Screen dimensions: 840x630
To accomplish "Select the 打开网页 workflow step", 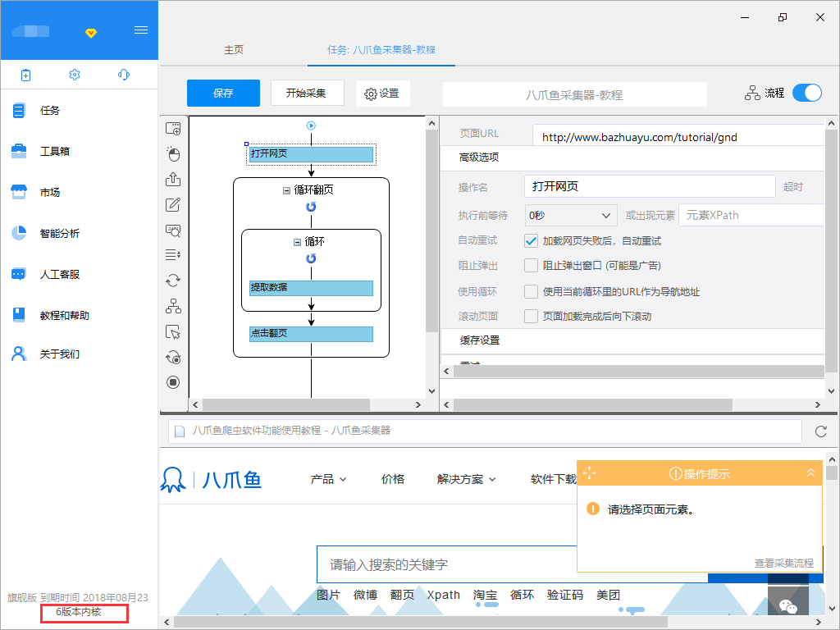I will [311, 154].
